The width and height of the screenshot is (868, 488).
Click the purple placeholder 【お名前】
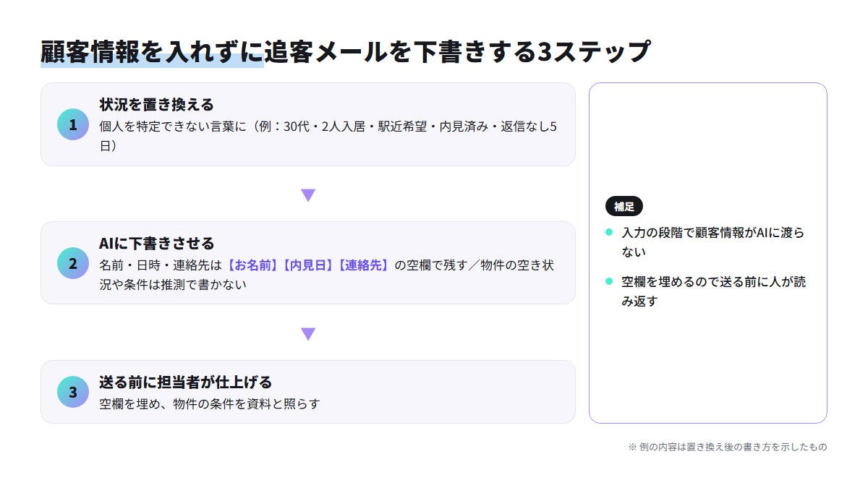pyautogui.click(x=252, y=265)
